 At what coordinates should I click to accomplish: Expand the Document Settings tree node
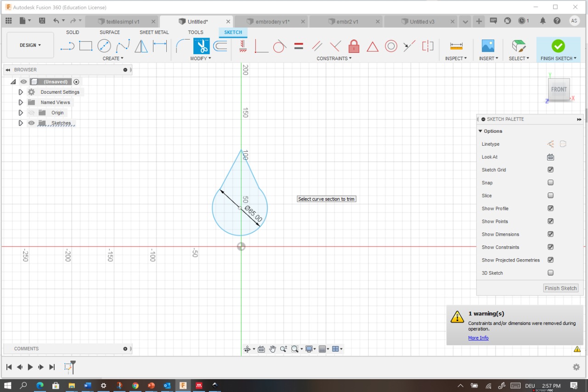click(x=21, y=92)
